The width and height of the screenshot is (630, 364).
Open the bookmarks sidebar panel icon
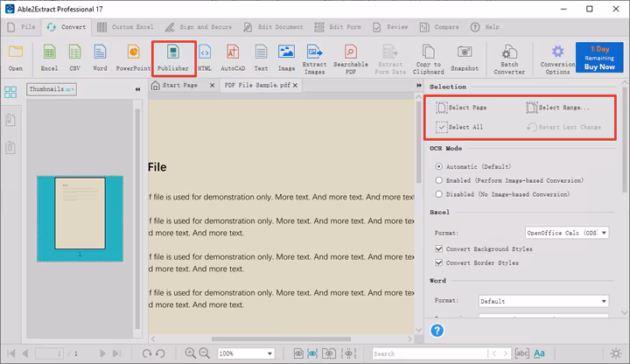(10, 119)
